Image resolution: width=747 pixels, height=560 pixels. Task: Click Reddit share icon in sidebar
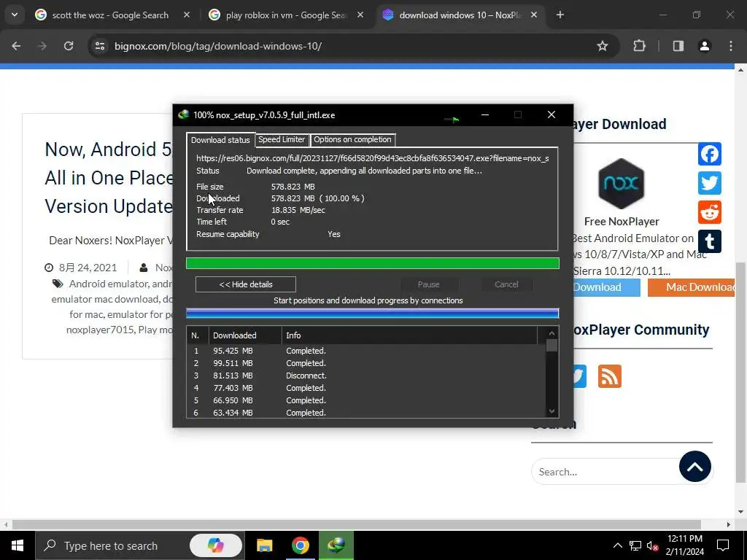pos(709,212)
